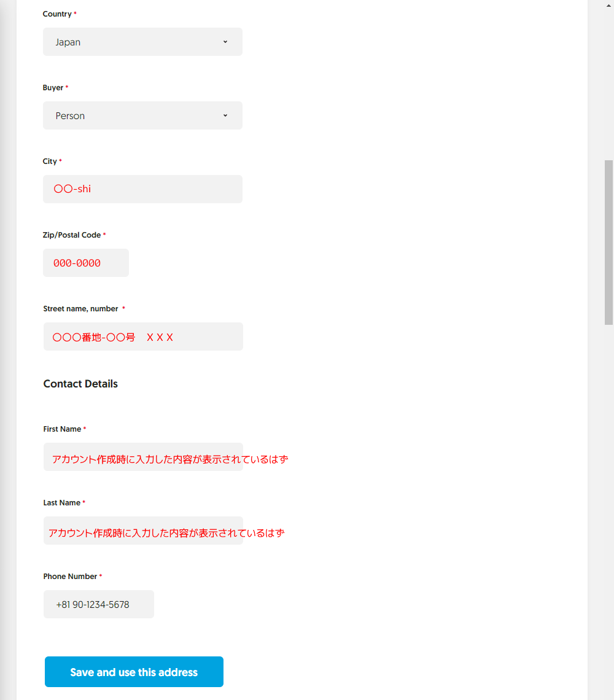Viewport: 614px width, 700px height.
Task: Click the Country field label
Action: click(x=57, y=14)
